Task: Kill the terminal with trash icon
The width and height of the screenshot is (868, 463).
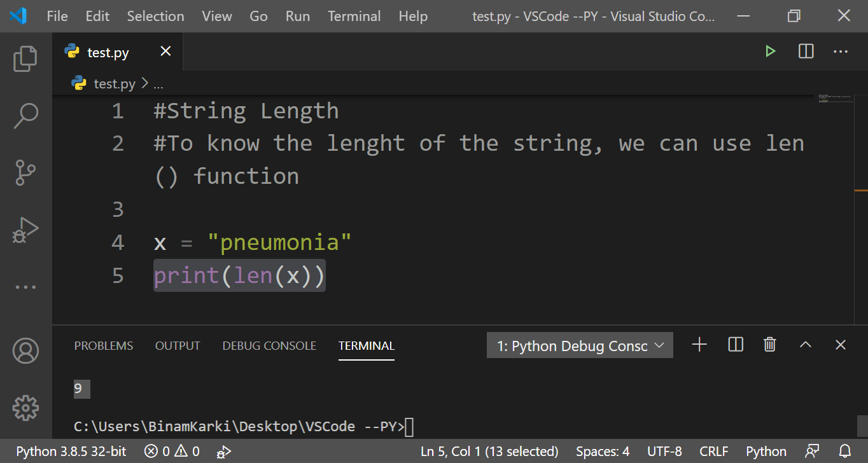Action: pyautogui.click(x=770, y=345)
